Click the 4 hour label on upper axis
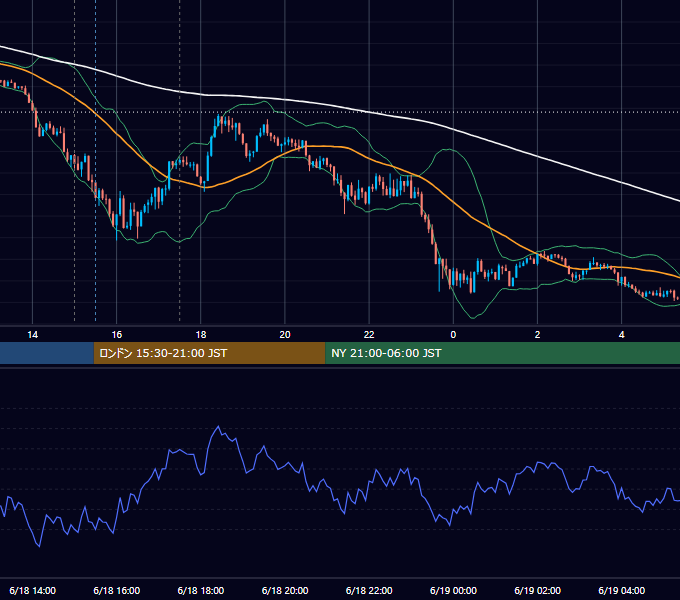 (621, 335)
